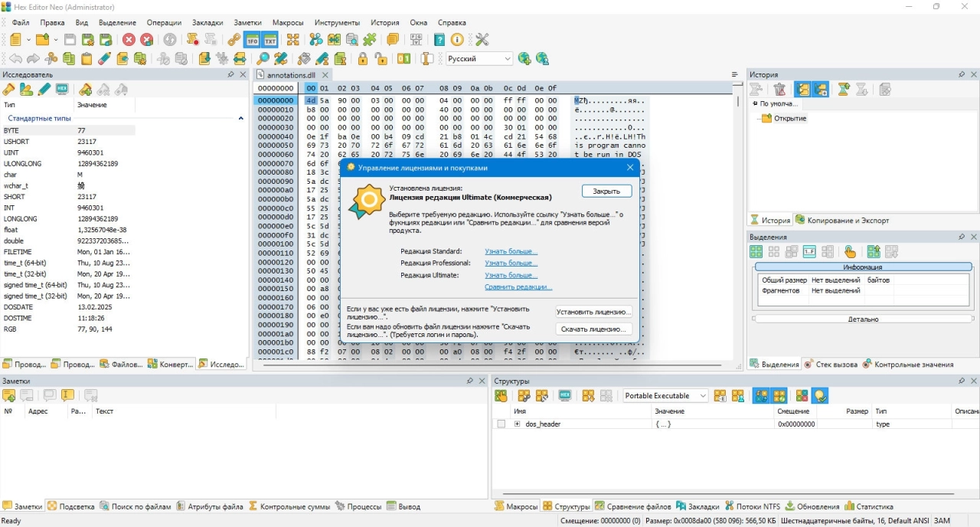The width and height of the screenshot is (980, 527).
Task: Open Узнать больше link for Редакция Ultimate
Action: [511, 275]
